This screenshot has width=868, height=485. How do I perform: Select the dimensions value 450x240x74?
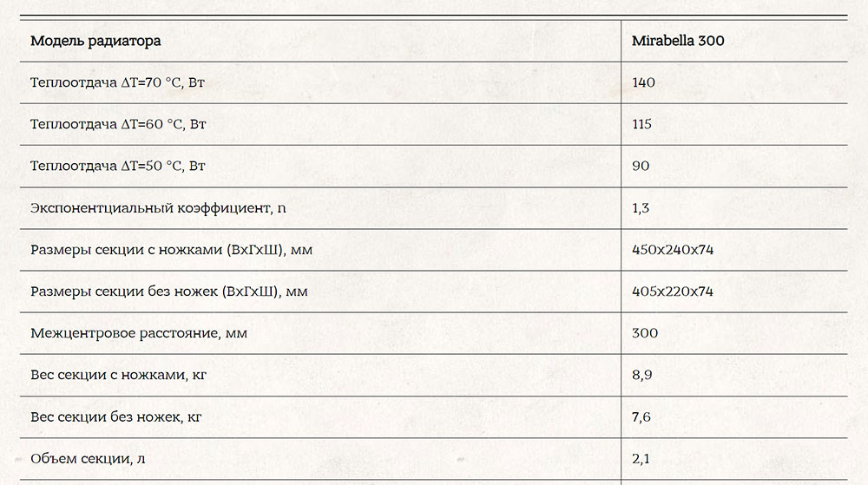click(673, 250)
